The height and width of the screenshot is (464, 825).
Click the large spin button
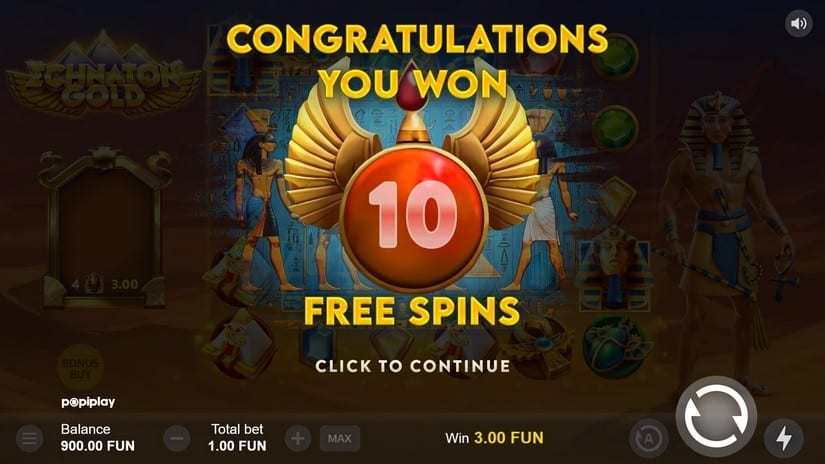click(x=716, y=416)
